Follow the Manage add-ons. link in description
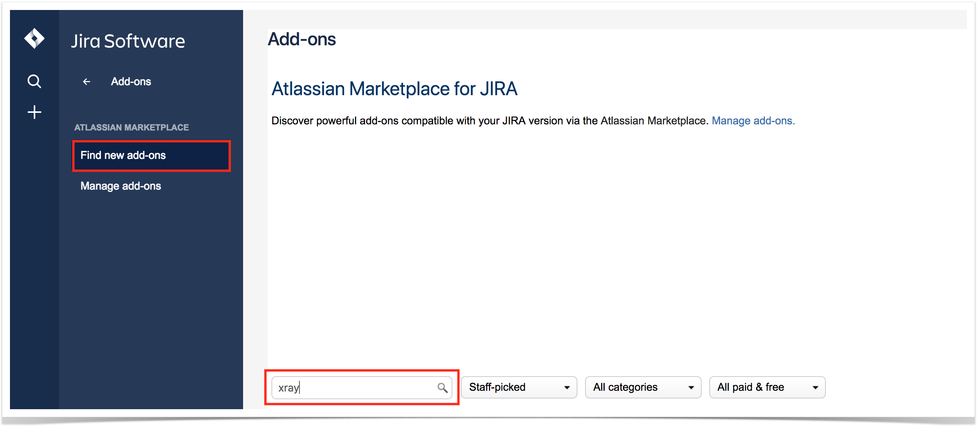Screen dimensions: 980x428 point(753,121)
